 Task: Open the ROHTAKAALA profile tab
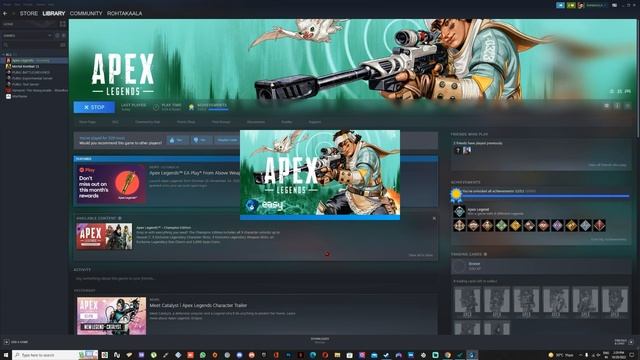[124, 13]
